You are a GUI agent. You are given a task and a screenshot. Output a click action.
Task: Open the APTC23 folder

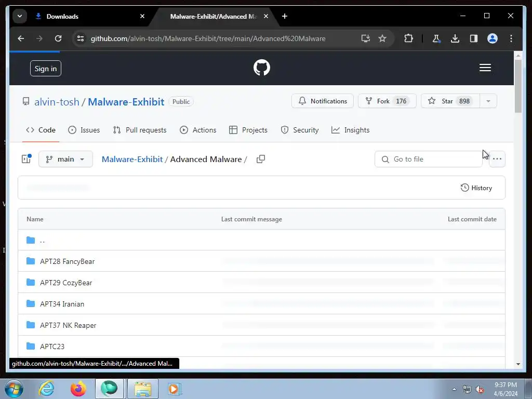52,347
